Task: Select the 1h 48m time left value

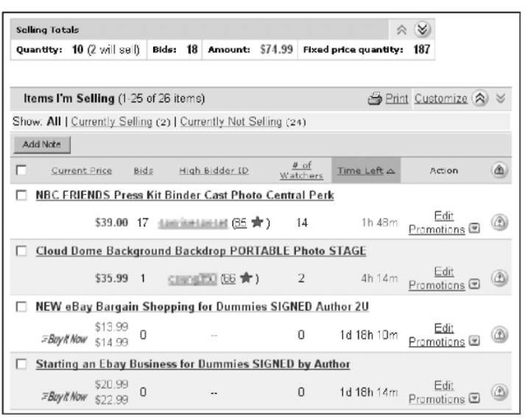Action: tap(379, 222)
